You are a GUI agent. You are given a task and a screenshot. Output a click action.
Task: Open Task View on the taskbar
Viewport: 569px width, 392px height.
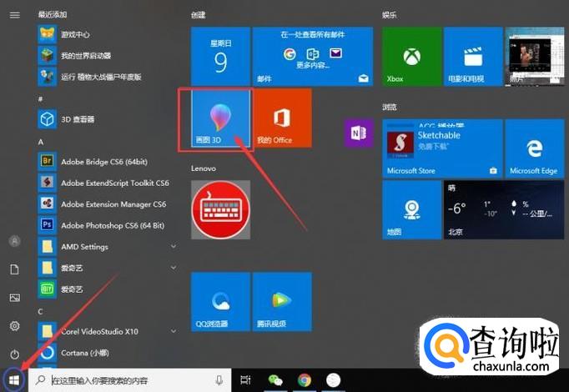pos(245,380)
